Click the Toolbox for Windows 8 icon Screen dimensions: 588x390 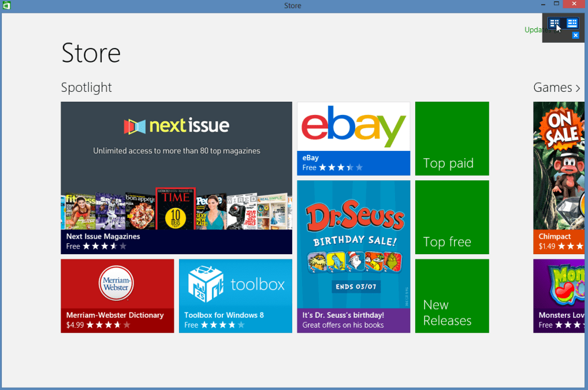point(206,284)
